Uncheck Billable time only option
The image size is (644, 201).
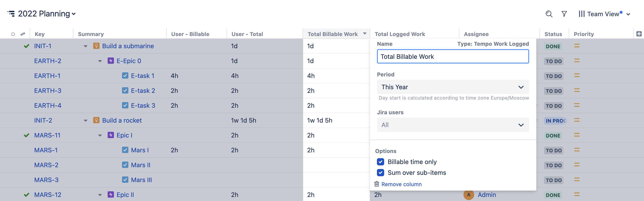pos(380,162)
